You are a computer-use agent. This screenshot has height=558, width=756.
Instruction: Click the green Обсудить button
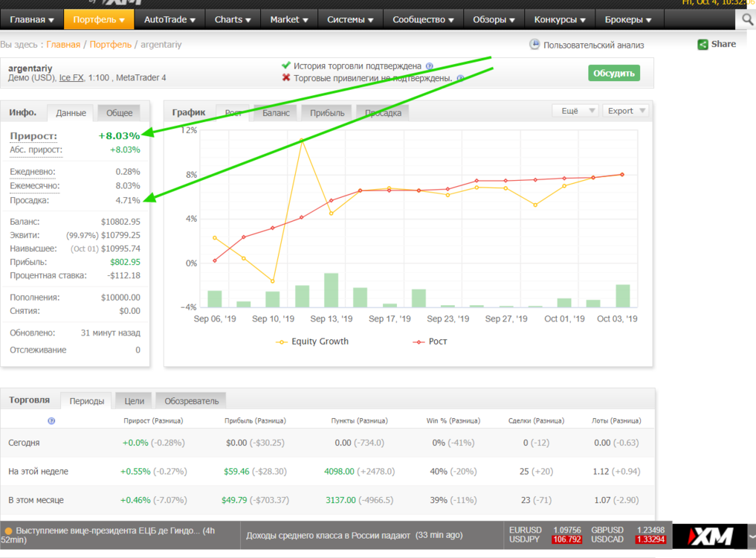click(x=614, y=74)
